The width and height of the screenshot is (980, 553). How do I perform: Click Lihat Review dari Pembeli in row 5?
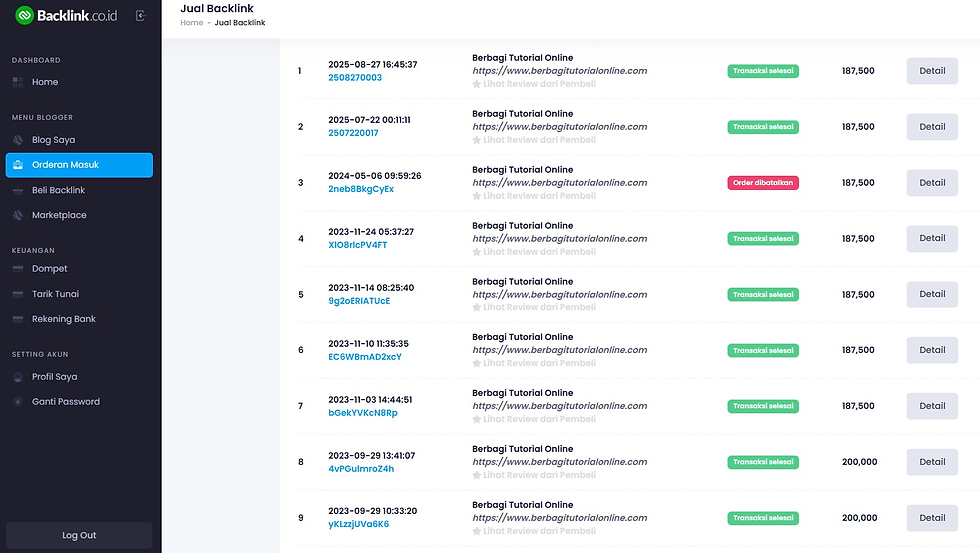pyautogui.click(x=539, y=307)
